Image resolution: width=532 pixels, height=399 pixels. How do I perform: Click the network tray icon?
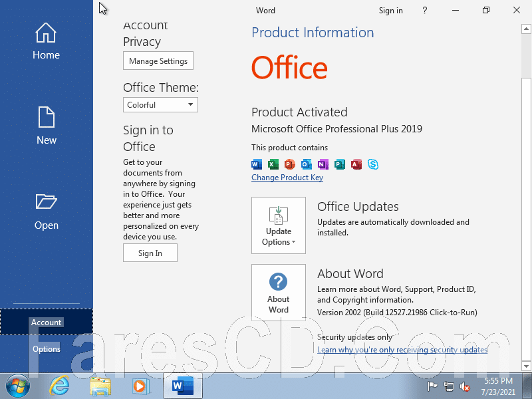(x=448, y=386)
